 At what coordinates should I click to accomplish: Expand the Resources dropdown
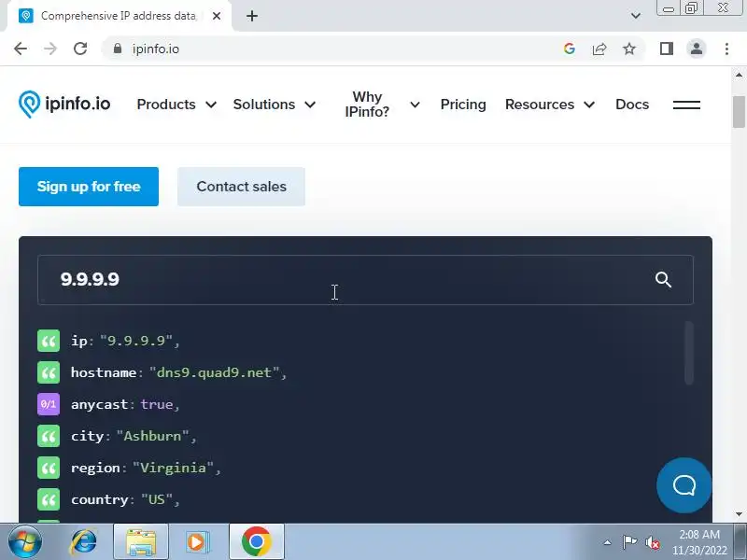[x=550, y=105]
